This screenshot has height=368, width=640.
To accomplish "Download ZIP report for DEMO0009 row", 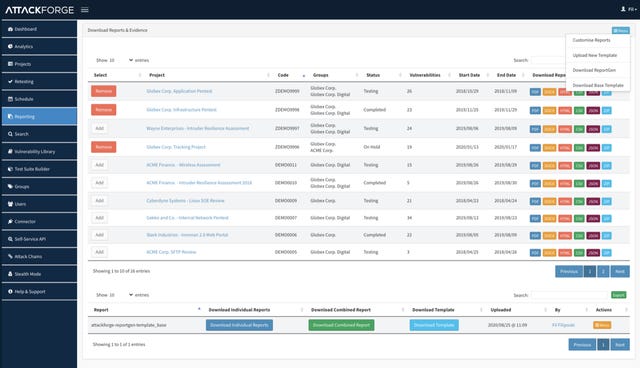I will pos(607,202).
